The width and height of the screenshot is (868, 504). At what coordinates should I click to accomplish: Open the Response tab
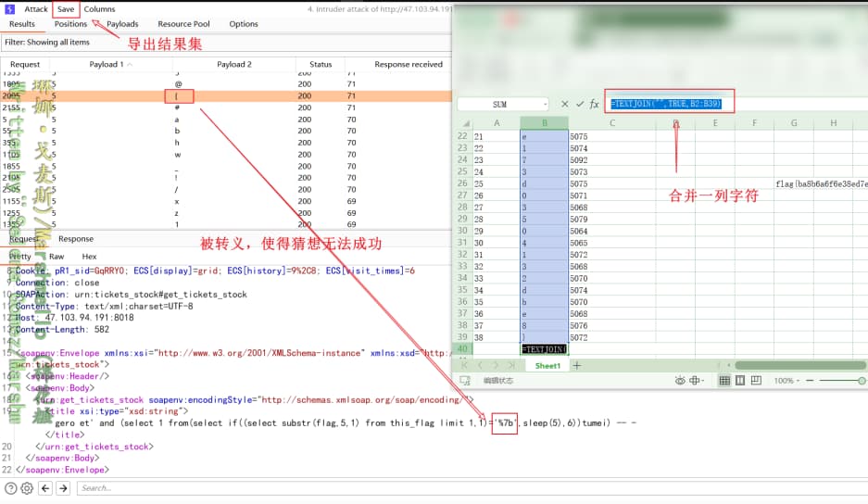(x=76, y=239)
